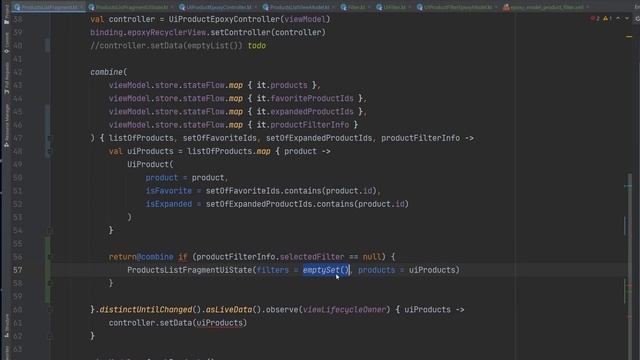Click 'distinctUntilChanged()' on line 60
640x360 pixels.
[150, 310]
